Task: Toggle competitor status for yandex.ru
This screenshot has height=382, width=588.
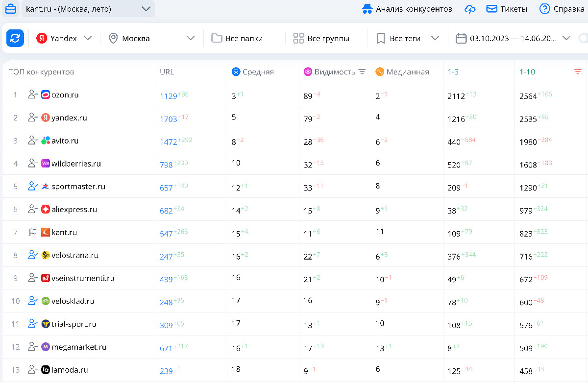Action: (x=33, y=118)
